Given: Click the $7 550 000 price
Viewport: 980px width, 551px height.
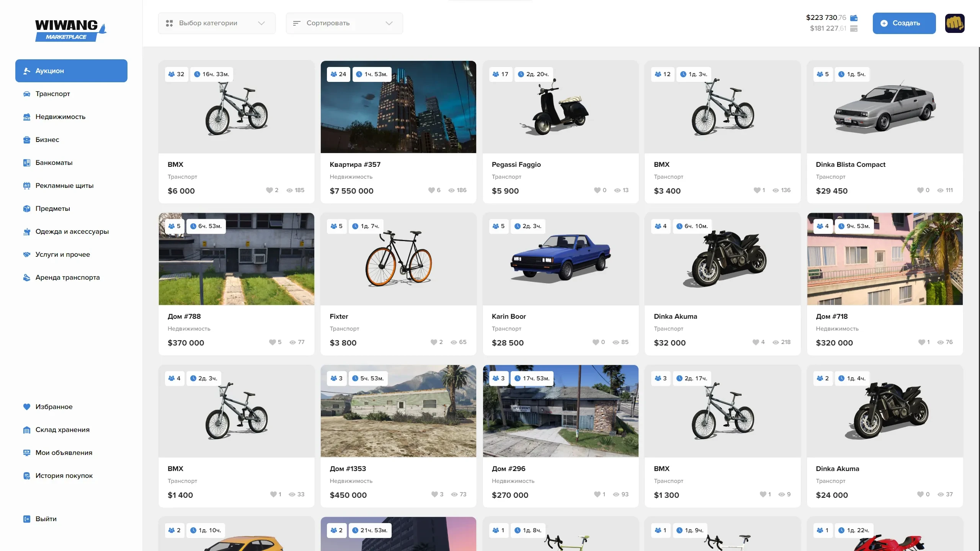Looking at the screenshot, I should (351, 191).
